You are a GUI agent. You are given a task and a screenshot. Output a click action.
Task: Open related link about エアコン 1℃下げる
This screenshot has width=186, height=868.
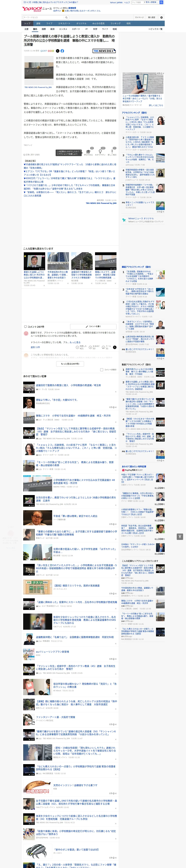70,173
